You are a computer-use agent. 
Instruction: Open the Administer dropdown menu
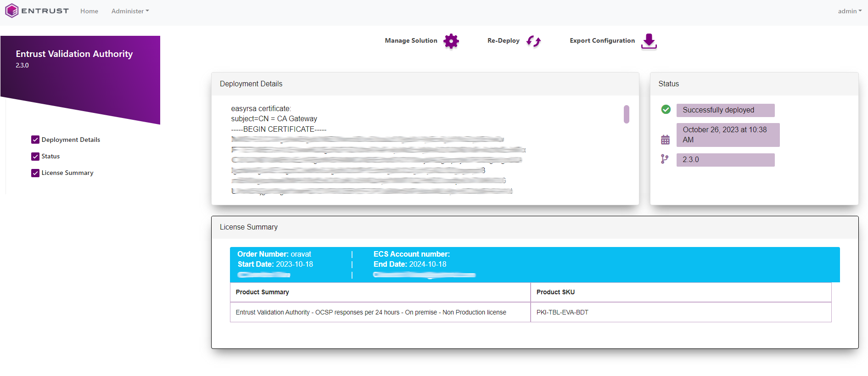130,11
